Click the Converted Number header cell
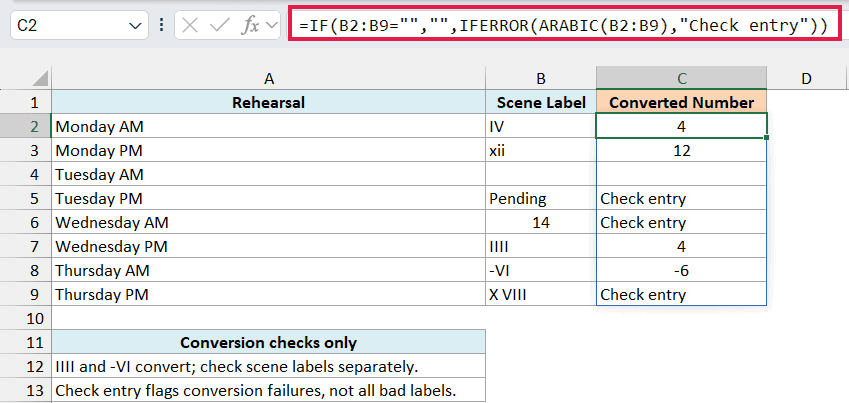The width and height of the screenshot is (849, 403). click(x=681, y=102)
